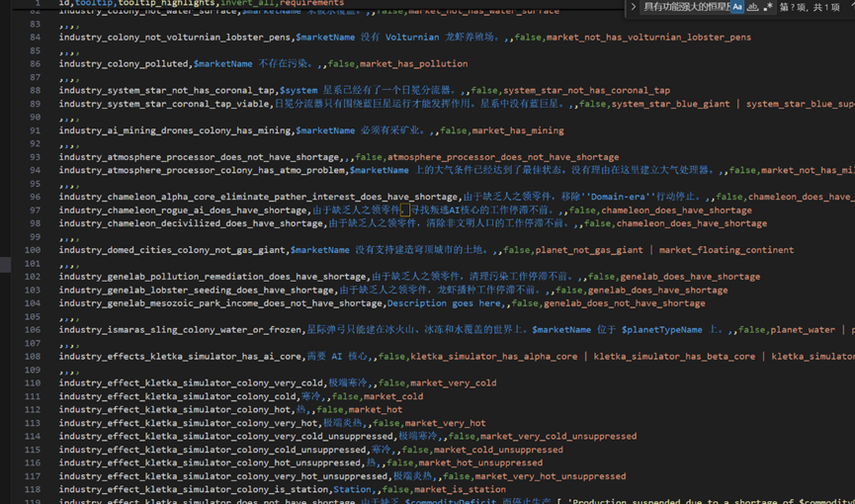Viewport: 855px width, 504px height.
Task: Place cursor on industry_colony_polluted text
Action: tap(124, 64)
